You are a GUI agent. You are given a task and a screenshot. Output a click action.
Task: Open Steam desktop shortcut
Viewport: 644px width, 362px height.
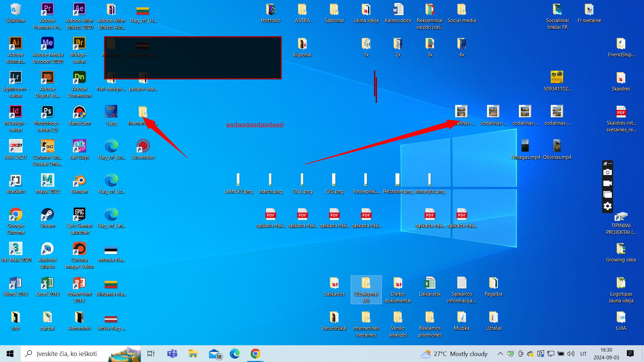coord(47,215)
